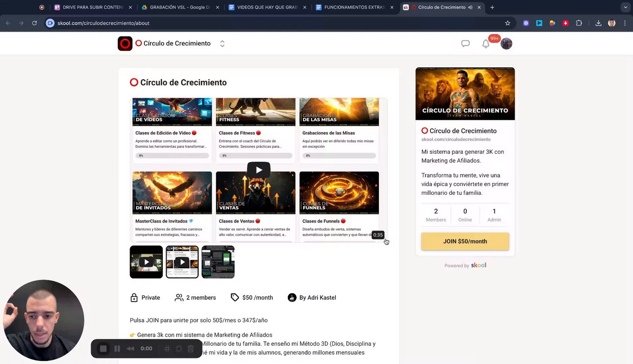Click the Private lock label
Viewport: 633px width, 364px height.
145,297
